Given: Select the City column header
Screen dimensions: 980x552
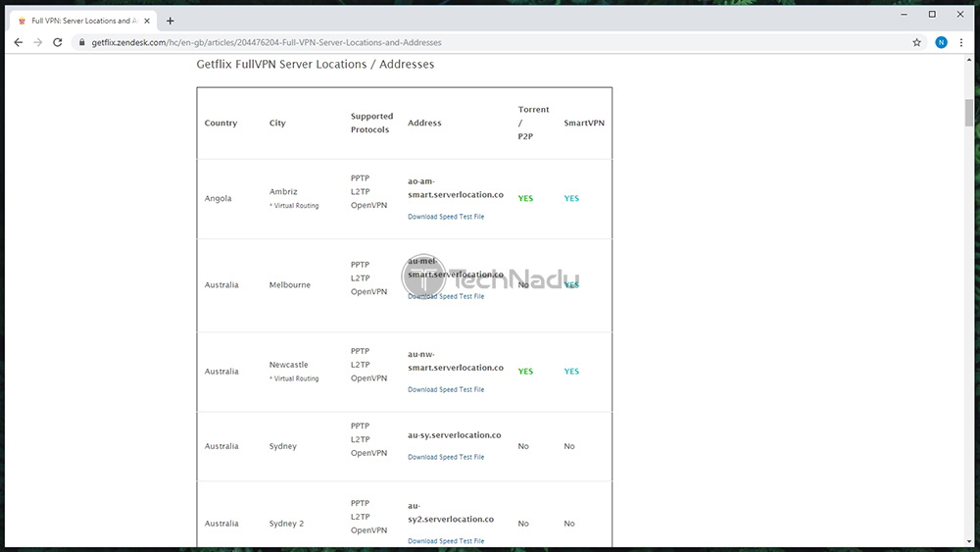Looking at the screenshot, I should [277, 124].
